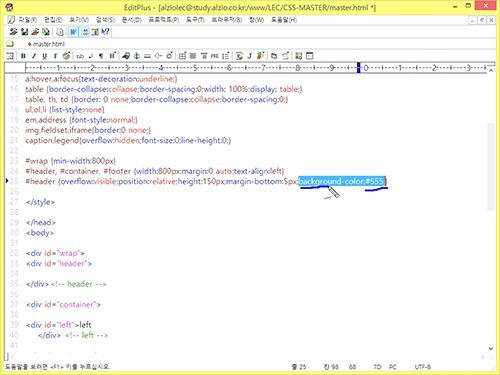The width and height of the screenshot is (500, 375).
Task: Click the browser window icon at HTML toolbar end
Action: [x=309, y=56]
